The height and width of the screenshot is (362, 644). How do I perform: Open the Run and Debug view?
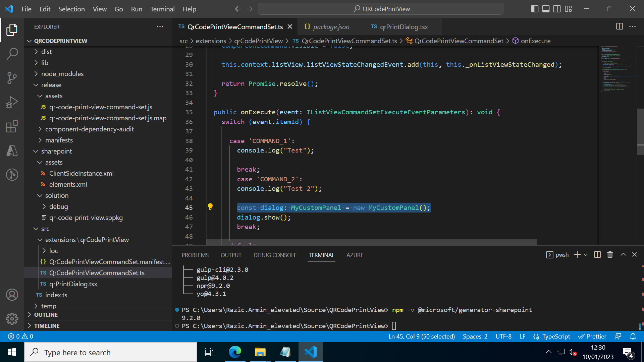pos(12,102)
